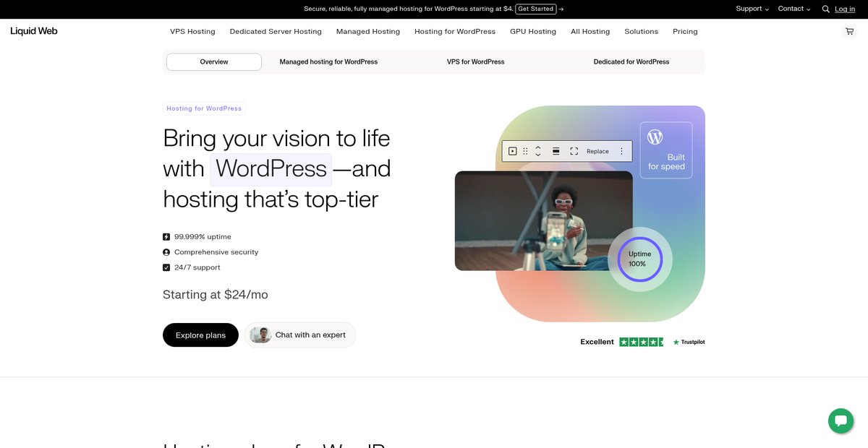Image resolution: width=868 pixels, height=448 pixels.
Task: Click the Explore plans button
Action: 200,335
